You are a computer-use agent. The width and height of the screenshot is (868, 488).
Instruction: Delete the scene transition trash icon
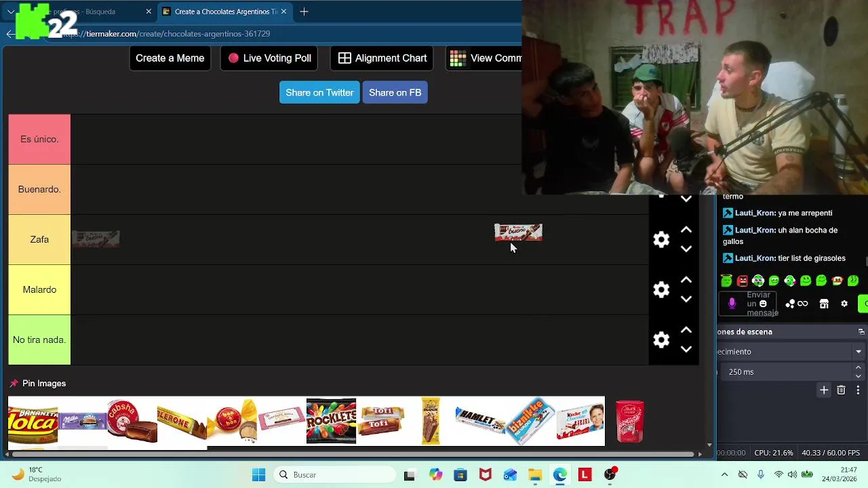point(841,390)
